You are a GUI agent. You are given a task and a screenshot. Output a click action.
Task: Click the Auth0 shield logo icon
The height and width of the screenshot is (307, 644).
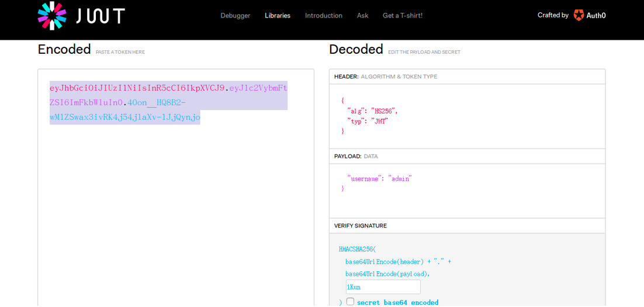tap(579, 15)
